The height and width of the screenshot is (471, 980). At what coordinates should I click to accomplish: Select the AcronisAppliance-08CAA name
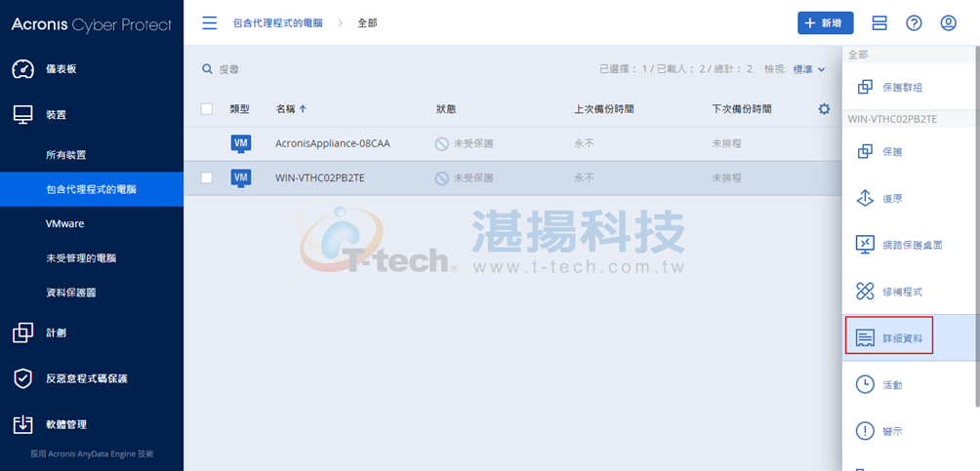(333, 143)
